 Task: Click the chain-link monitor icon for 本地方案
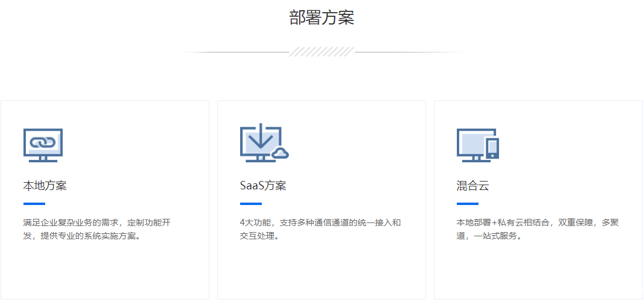click(43, 144)
